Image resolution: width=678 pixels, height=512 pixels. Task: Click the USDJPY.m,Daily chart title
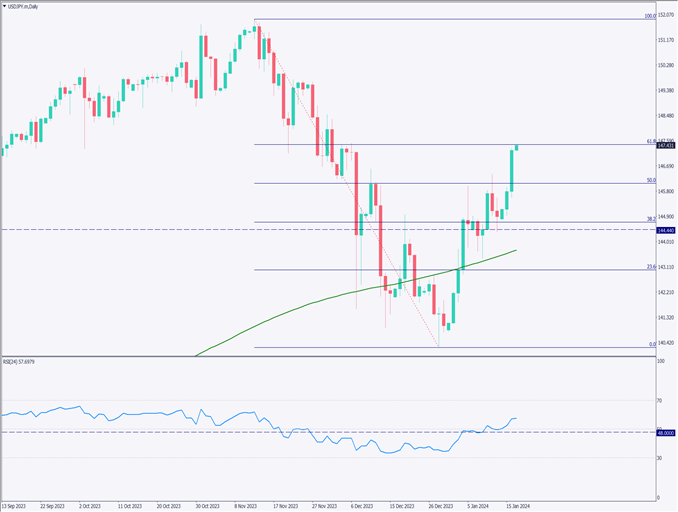(22, 6)
